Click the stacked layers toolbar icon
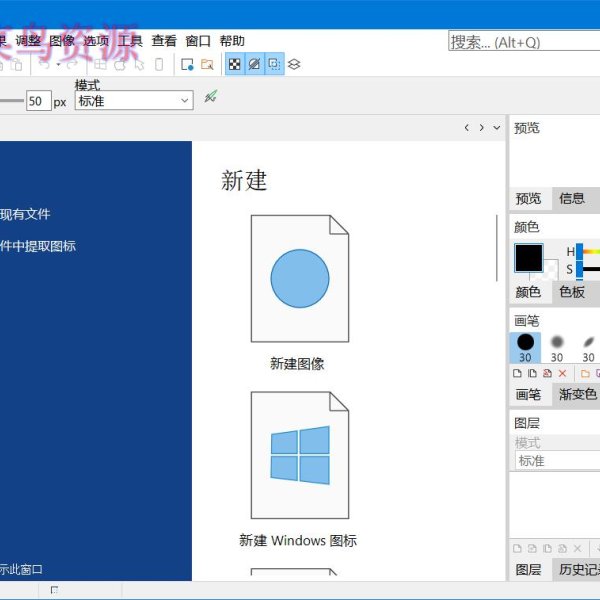Image resolution: width=600 pixels, height=600 pixels. click(x=294, y=64)
